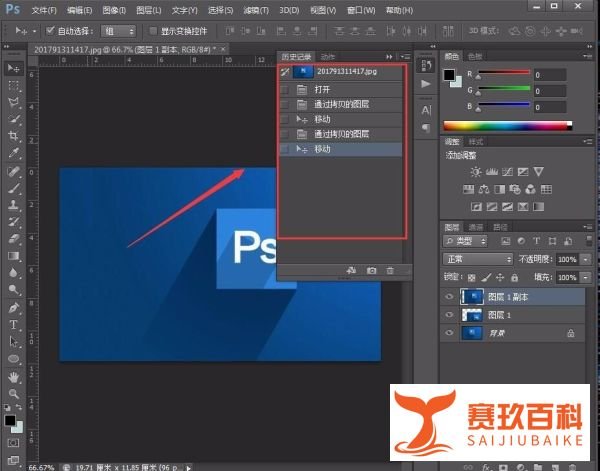Open the 不透明度 opacity slider arrow
This screenshot has width=600, height=471.
click(x=585, y=259)
